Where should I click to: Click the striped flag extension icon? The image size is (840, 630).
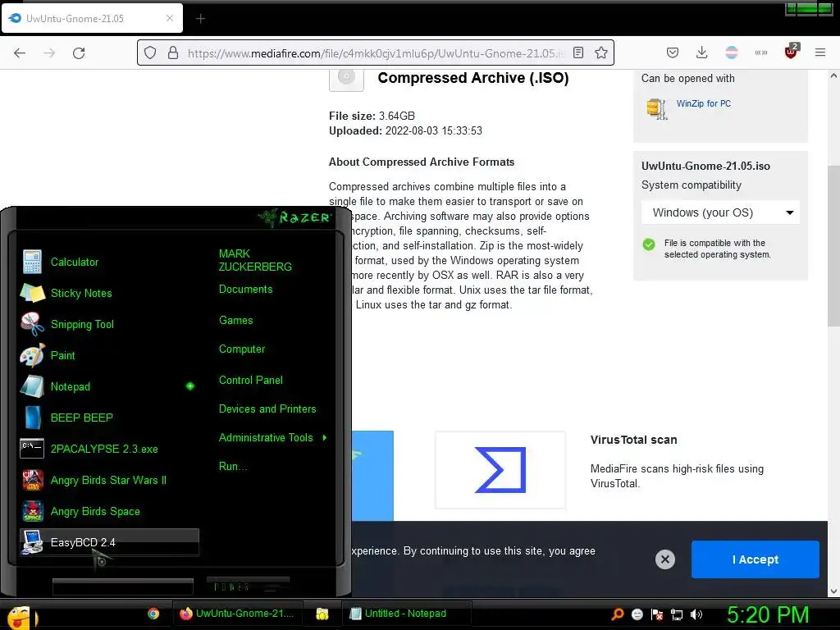point(731,52)
